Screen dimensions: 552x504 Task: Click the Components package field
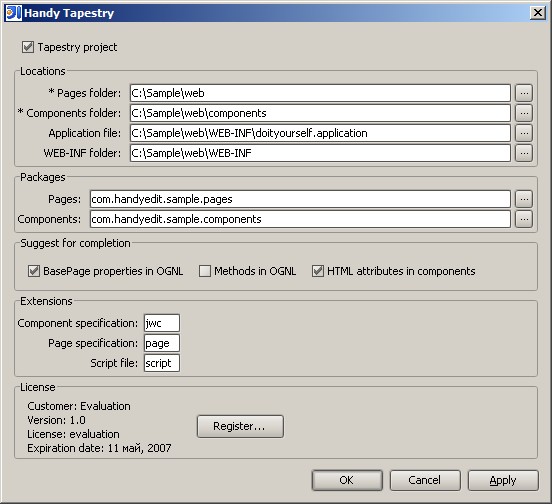(x=300, y=219)
